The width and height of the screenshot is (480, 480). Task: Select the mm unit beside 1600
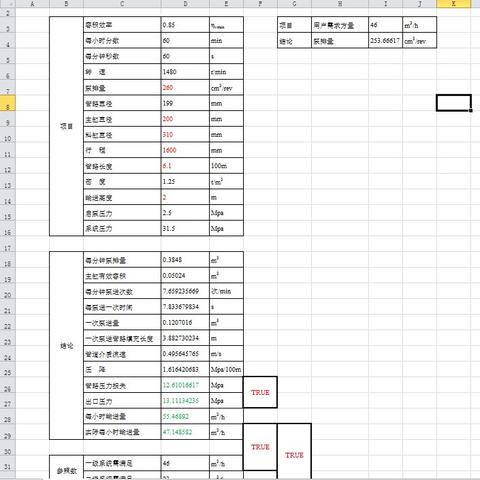coord(227,150)
